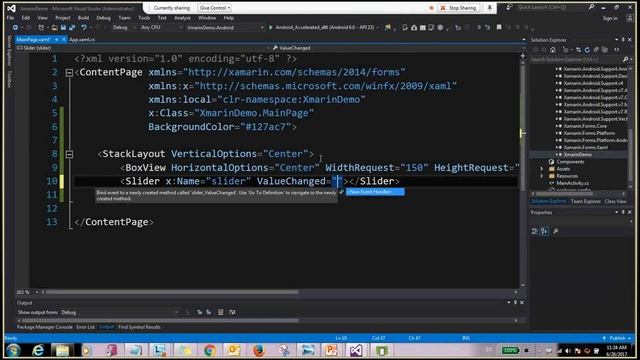Viewport: 640px width, 360px height.
Task: Click the Windows Start orb
Action: [x=13, y=350]
